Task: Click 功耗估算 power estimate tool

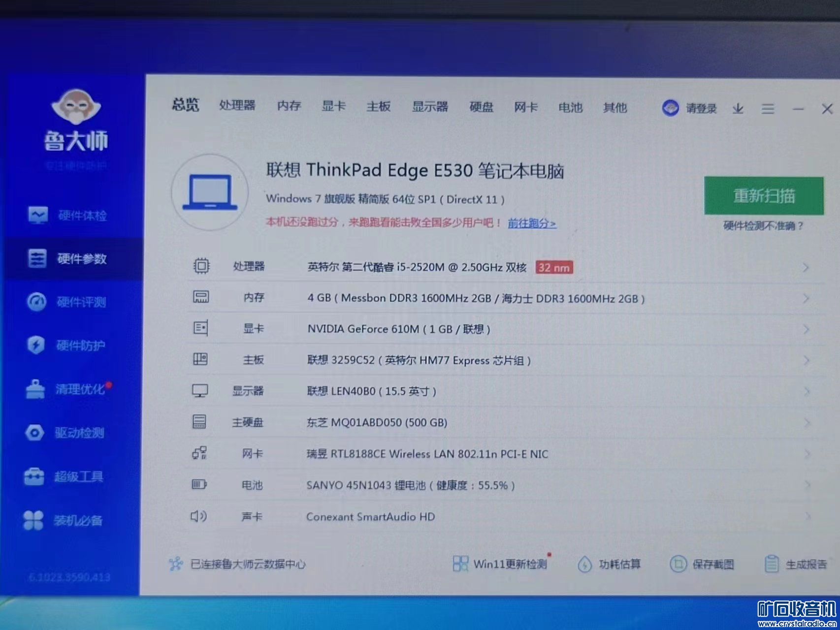Action: click(609, 564)
